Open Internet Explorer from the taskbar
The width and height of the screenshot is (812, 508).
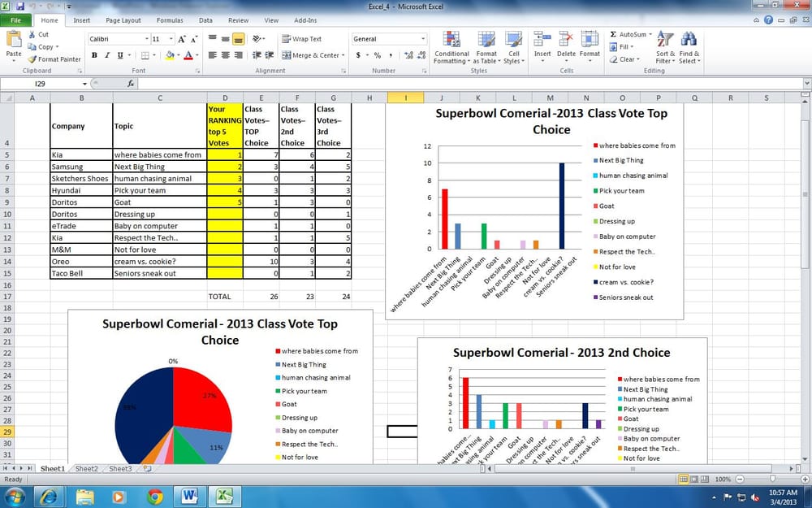[50, 497]
